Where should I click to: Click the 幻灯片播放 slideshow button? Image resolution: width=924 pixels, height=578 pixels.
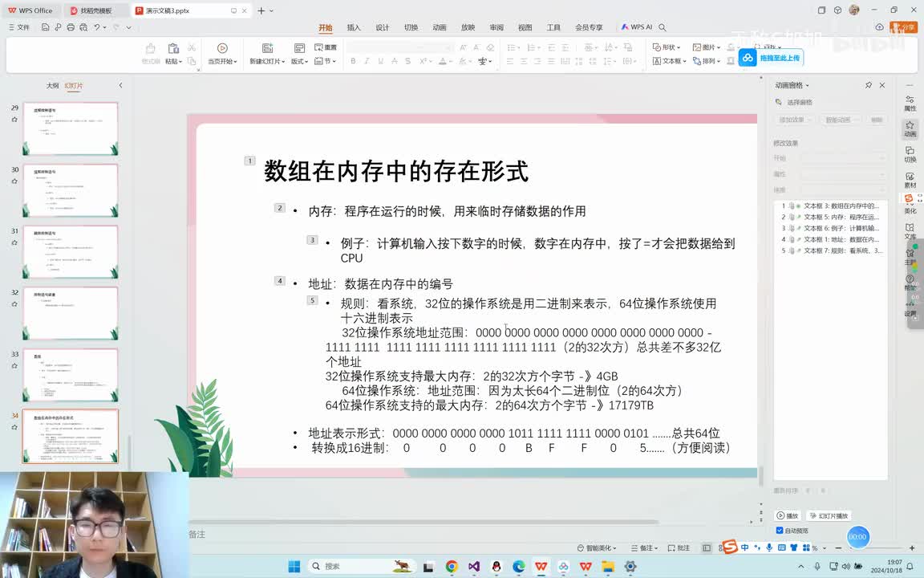[829, 515]
